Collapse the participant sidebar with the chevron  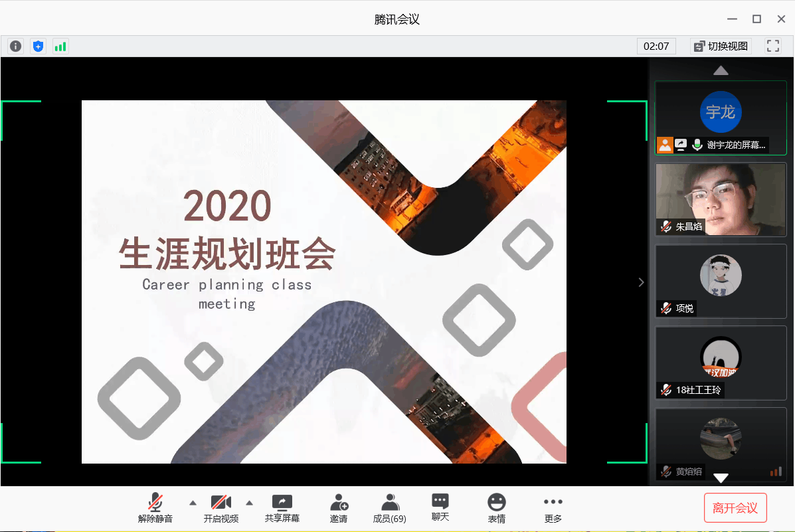641,282
